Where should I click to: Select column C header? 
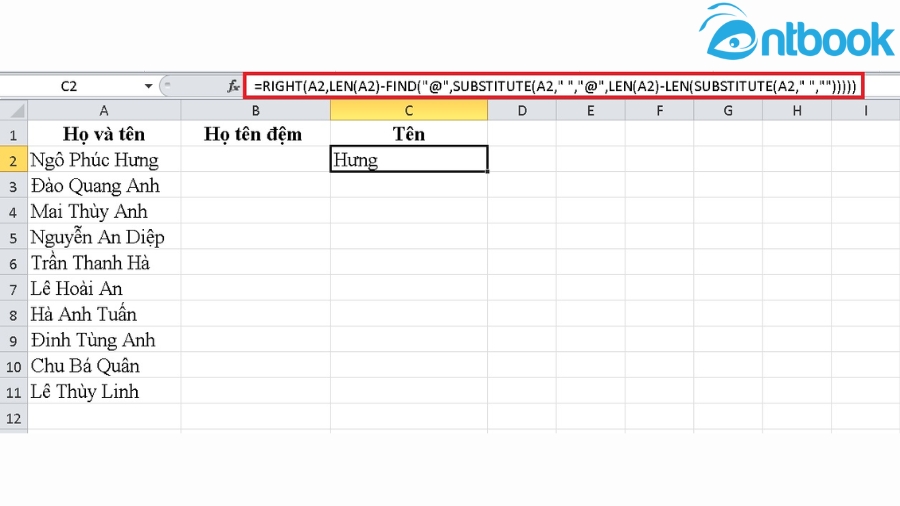pyautogui.click(x=409, y=110)
